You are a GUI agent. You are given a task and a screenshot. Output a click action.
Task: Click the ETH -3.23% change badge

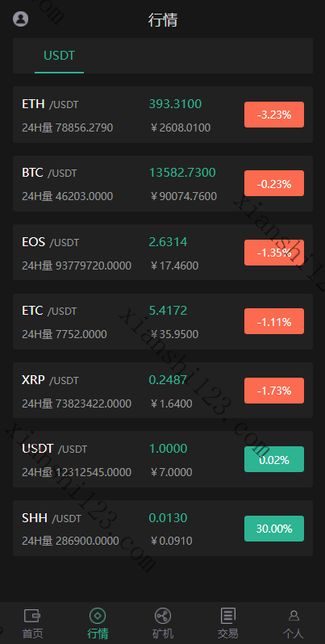(274, 115)
